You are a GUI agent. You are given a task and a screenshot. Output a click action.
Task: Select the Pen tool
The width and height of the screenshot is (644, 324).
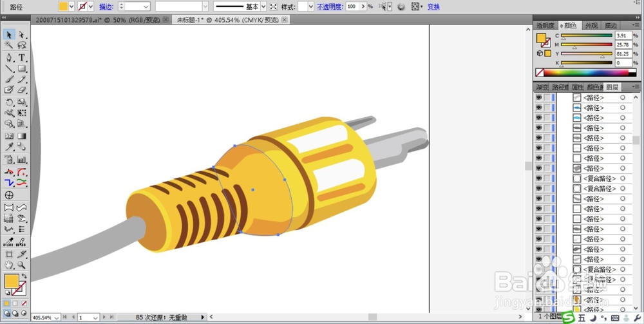10,58
